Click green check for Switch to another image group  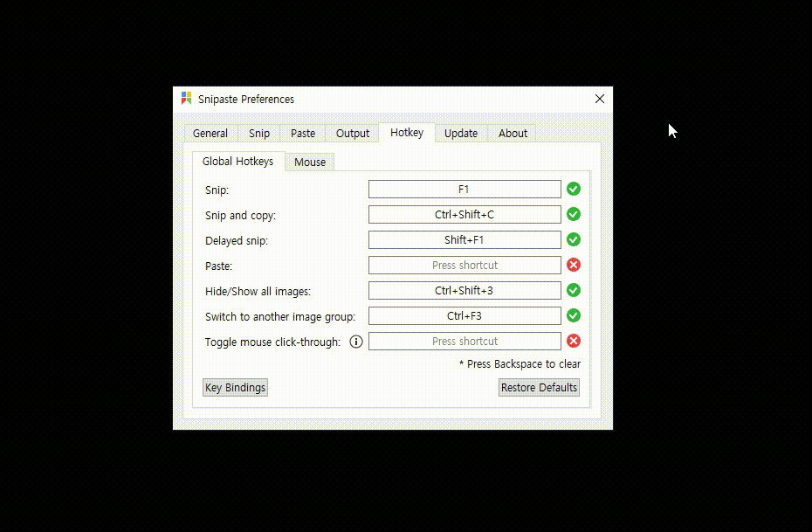point(574,316)
